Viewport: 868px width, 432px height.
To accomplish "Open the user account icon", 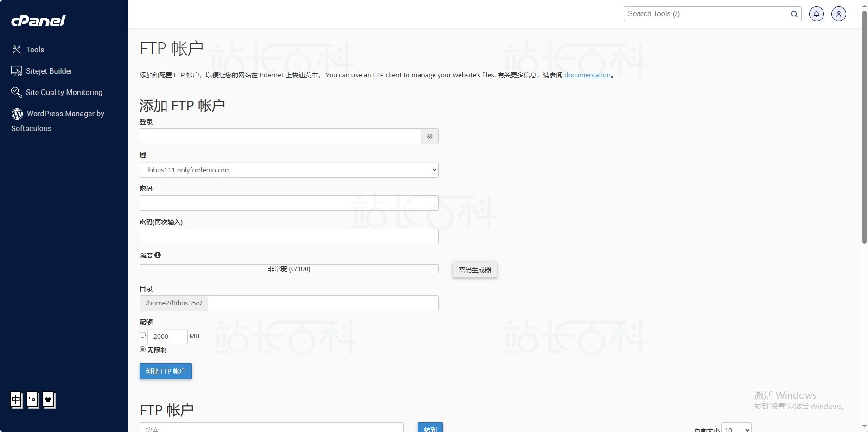I will click(x=838, y=14).
